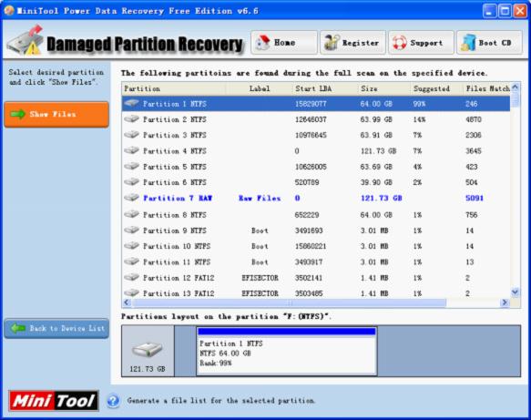Viewport: 531px width, 420px height.
Task: Click the blue help question mark icon
Action: click(113, 401)
